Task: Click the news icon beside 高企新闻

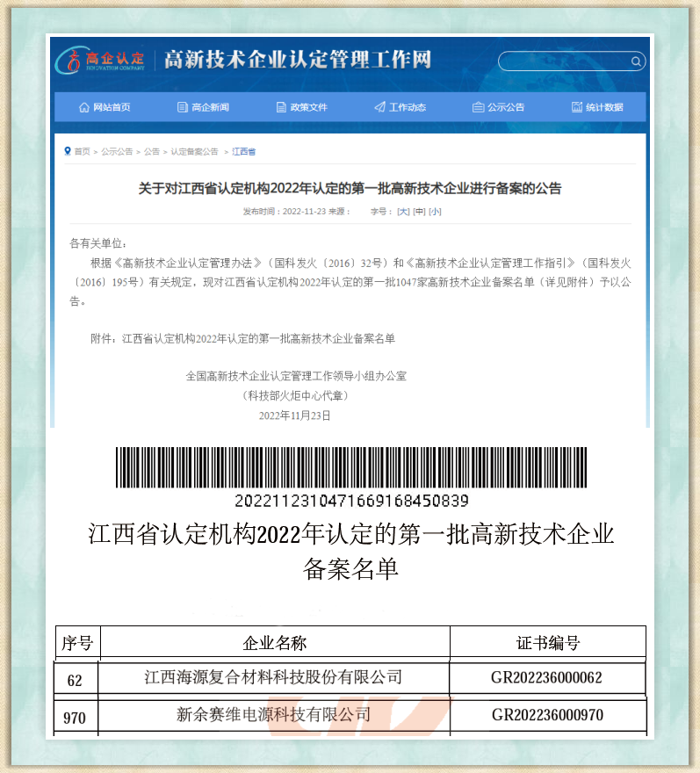Action: pos(183,107)
